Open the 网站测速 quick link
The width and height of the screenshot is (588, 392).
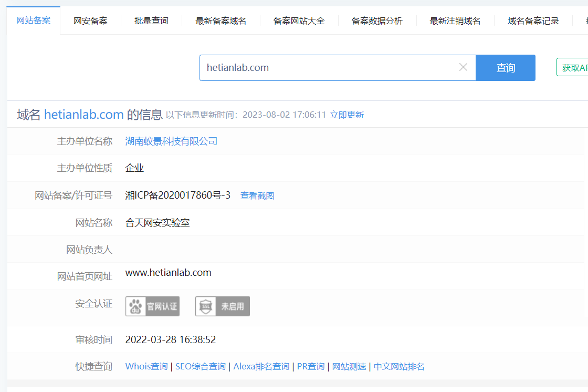pos(349,366)
